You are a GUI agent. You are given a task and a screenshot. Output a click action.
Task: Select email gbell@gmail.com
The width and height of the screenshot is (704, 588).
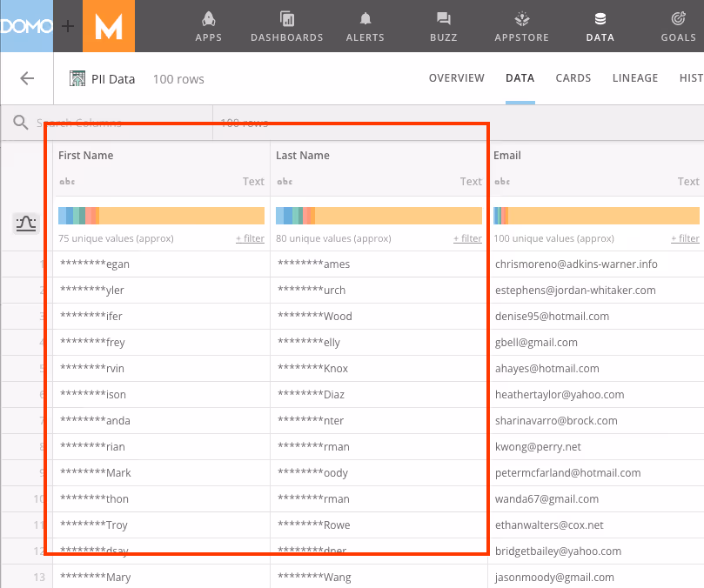[536, 343]
